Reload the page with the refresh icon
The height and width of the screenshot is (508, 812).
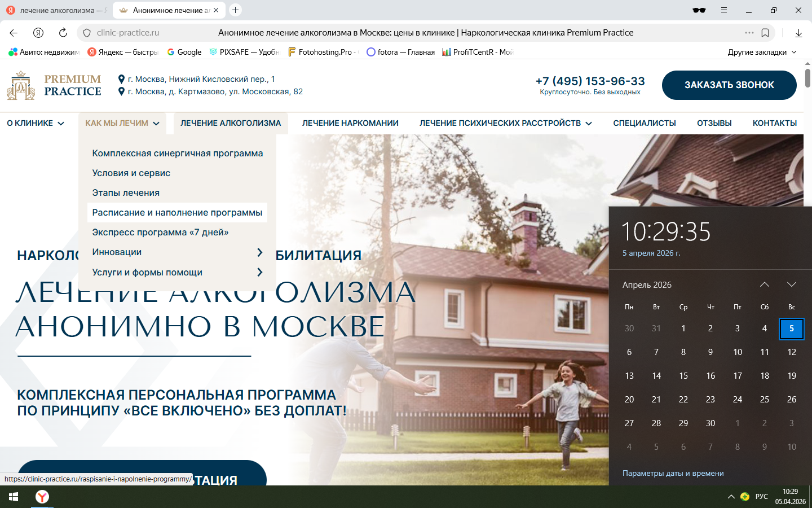pos(63,33)
